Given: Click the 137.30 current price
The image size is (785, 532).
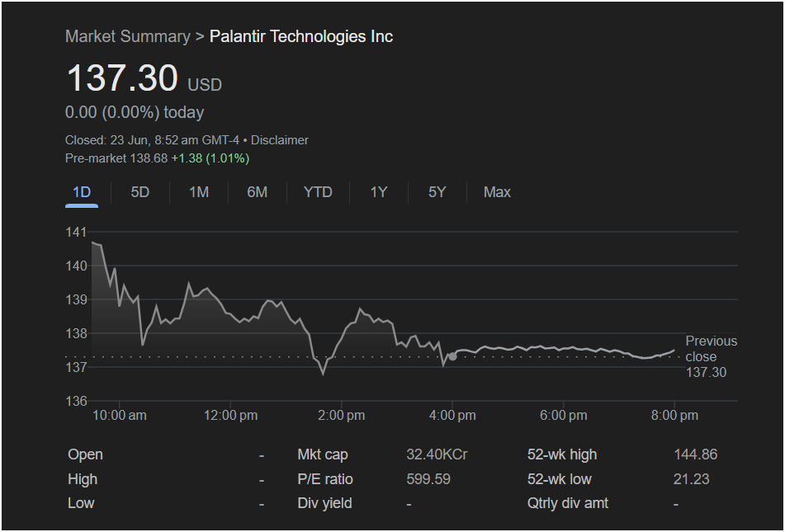Looking at the screenshot, I should click(x=121, y=78).
